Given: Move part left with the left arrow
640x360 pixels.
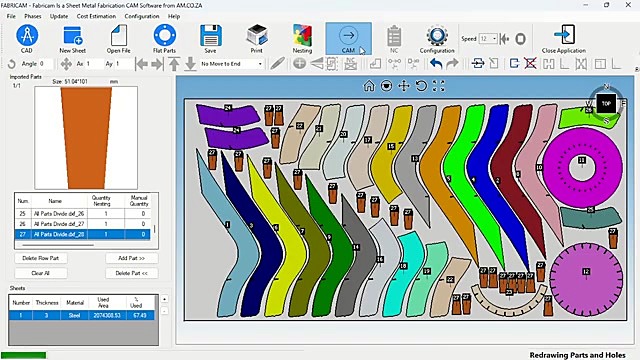Looking at the screenshot, I should click(x=142, y=64).
